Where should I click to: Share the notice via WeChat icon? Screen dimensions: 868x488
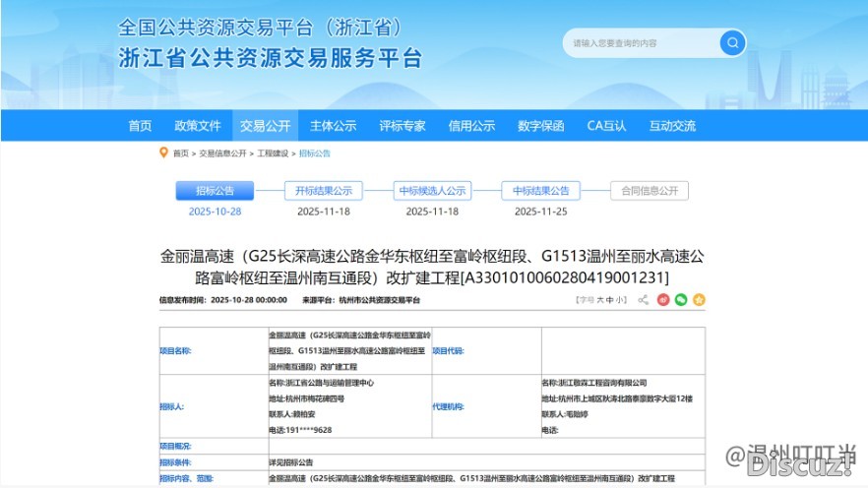click(x=680, y=300)
